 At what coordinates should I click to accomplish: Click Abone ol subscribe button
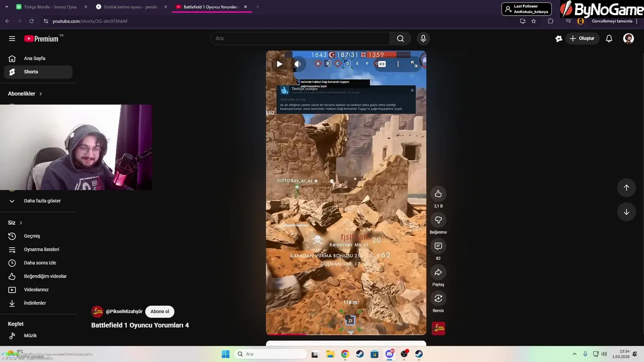[x=160, y=312]
